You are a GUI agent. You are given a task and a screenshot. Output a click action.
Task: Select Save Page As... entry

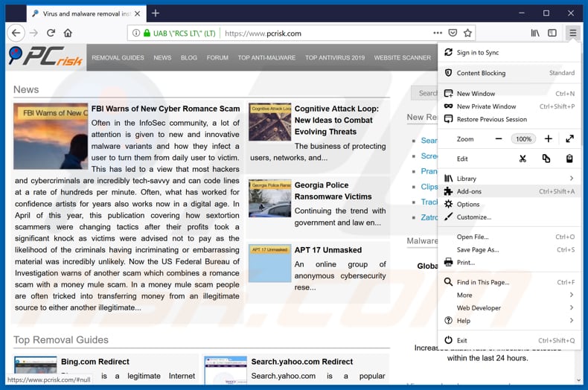click(x=509, y=250)
